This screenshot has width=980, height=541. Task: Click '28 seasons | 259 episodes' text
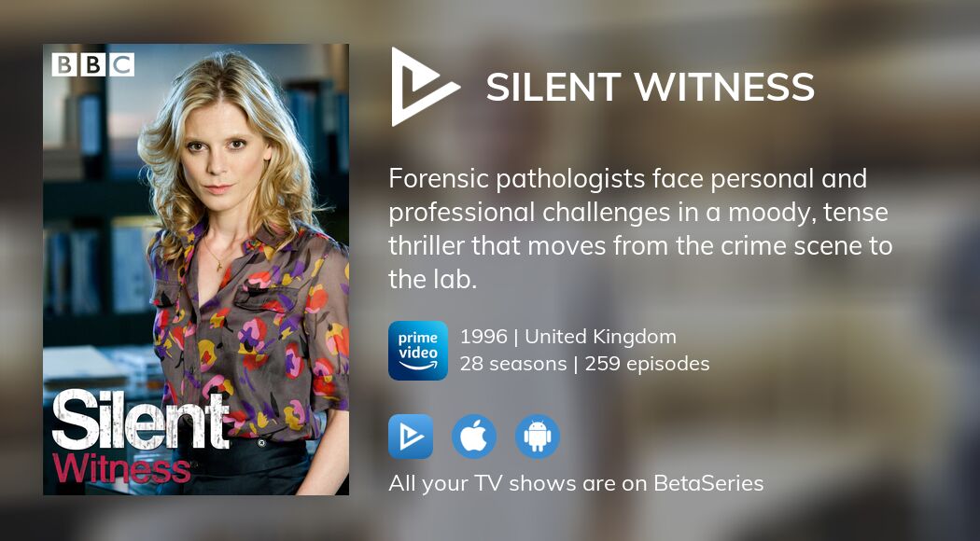point(585,364)
